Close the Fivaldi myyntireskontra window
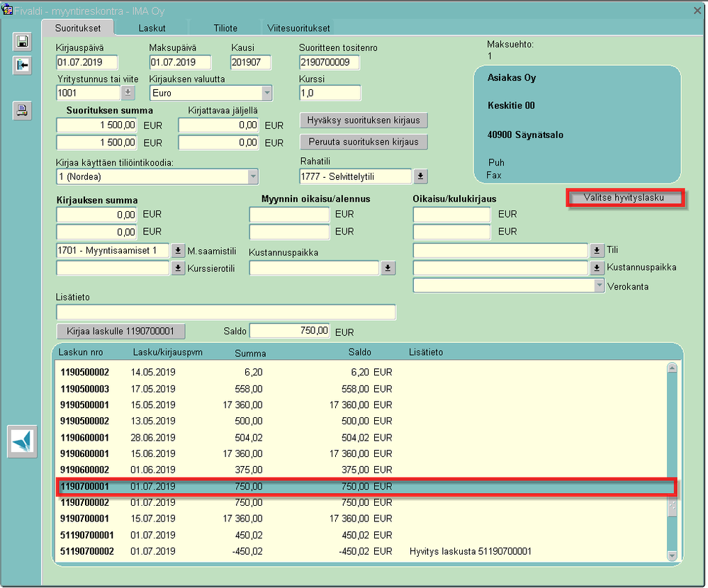708x588 pixels. pyautogui.click(x=697, y=11)
